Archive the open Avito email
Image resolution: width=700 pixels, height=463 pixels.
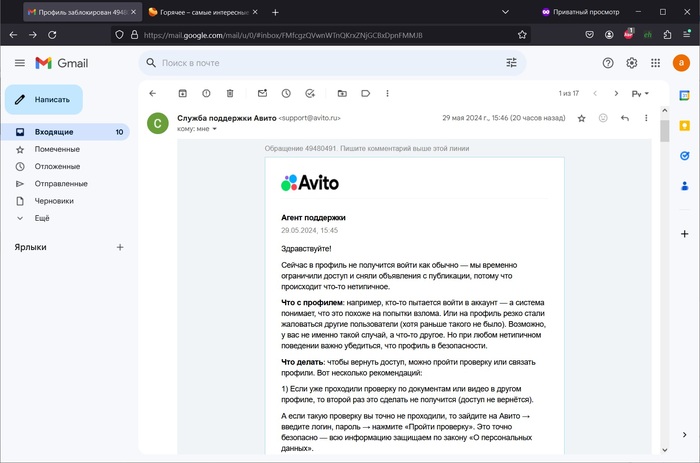[x=182, y=93]
